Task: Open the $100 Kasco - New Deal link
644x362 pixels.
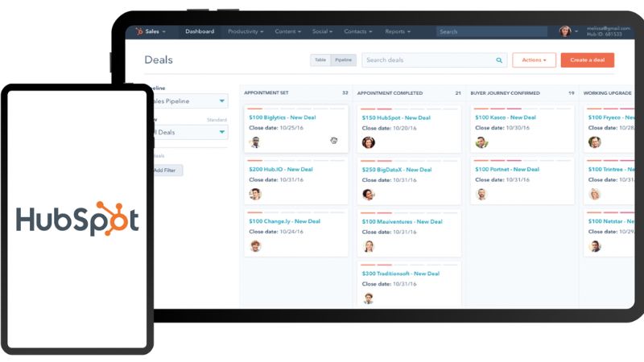Action: pos(506,117)
